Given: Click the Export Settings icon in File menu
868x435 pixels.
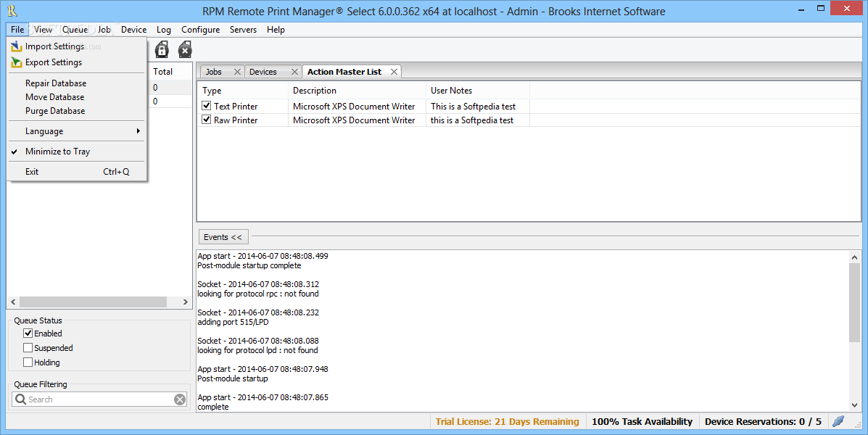Looking at the screenshot, I should click(x=17, y=62).
